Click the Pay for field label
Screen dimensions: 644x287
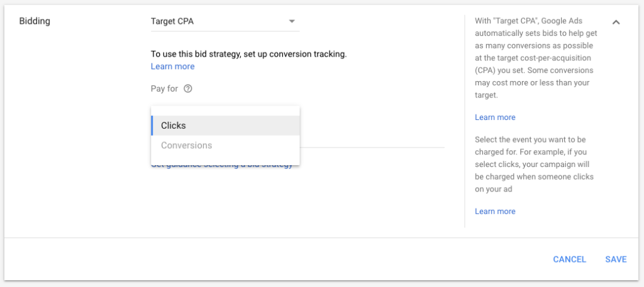pyautogui.click(x=164, y=89)
